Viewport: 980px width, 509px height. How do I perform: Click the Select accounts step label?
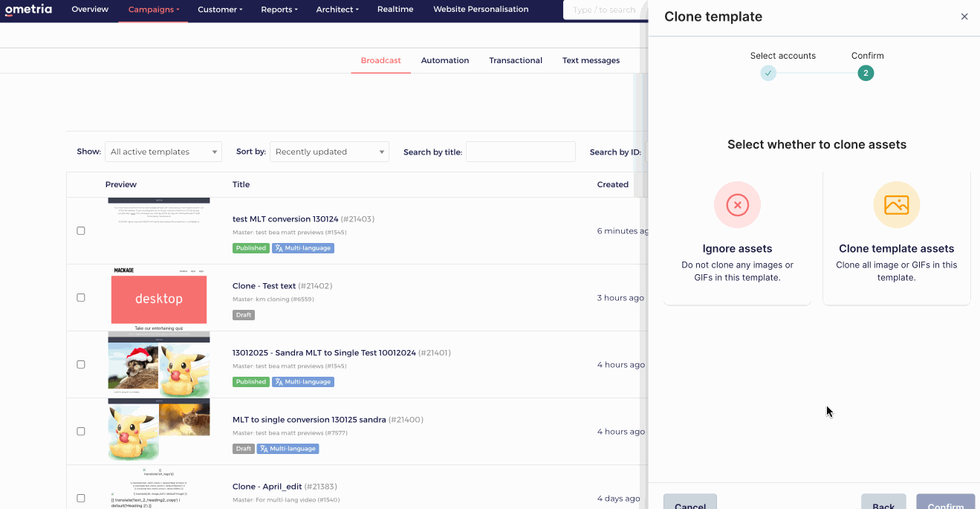click(x=782, y=56)
